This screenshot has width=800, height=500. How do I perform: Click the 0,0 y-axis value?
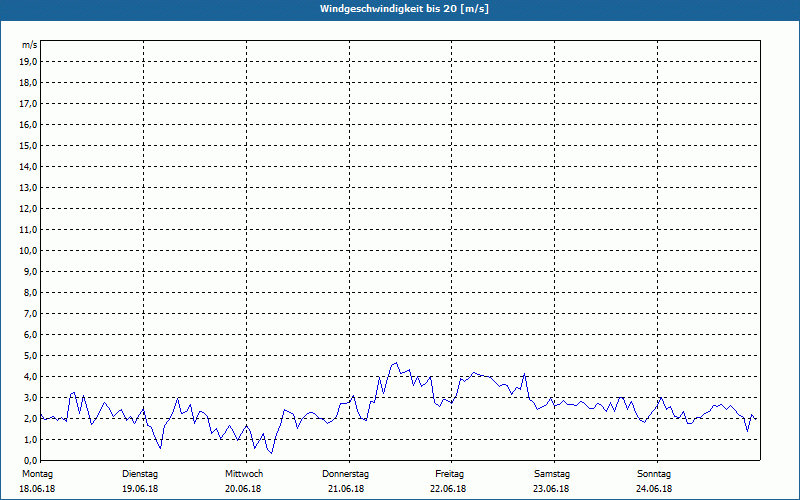click(x=29, y=460)
